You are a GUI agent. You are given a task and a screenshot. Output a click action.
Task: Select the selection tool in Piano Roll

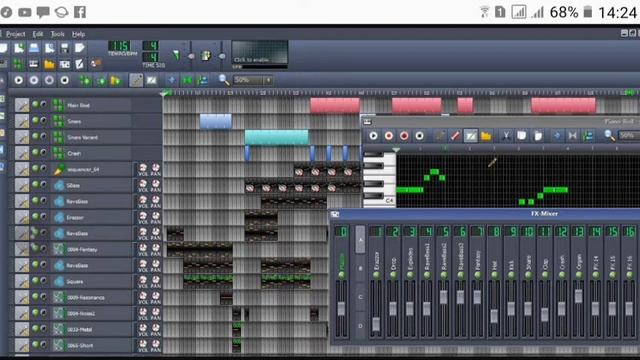[x=471, y=136]
